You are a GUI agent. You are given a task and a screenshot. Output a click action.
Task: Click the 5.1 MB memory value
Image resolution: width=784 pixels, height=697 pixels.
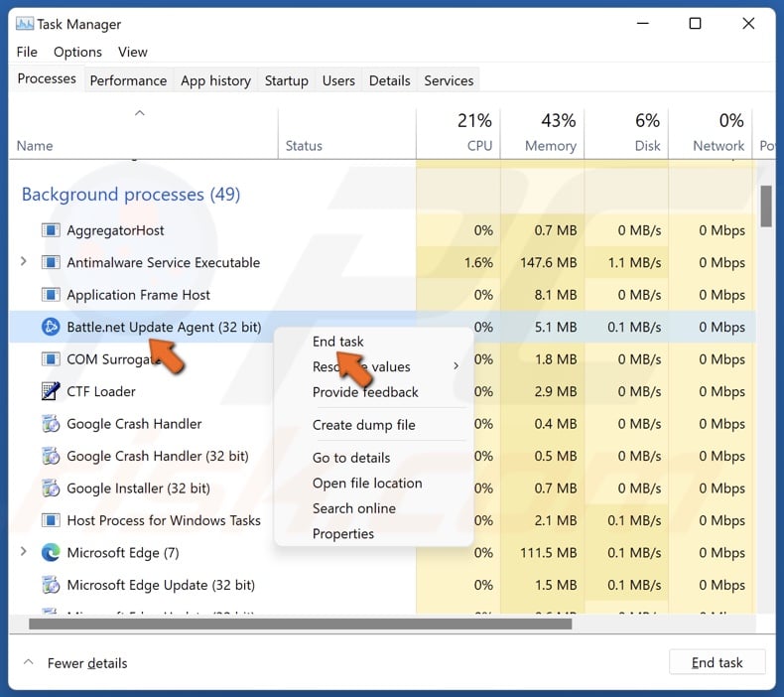(x=556, y=328)
